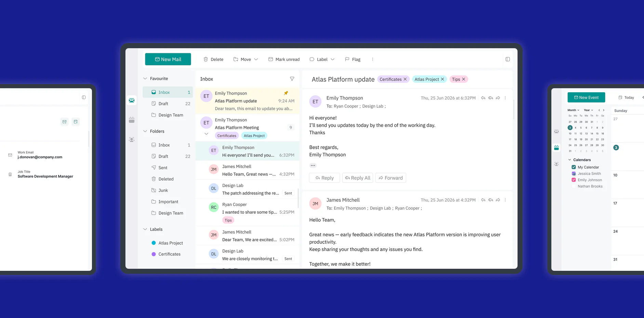Remove the Certificates tag from subject
Viewport: 644px width, 318px height.
click(405, 79)
